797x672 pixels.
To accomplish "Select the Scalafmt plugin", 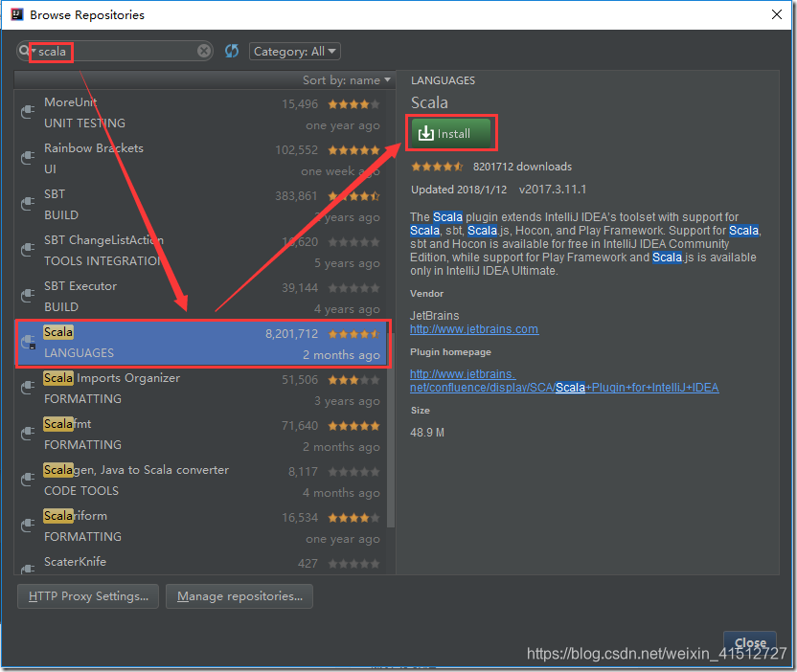I will (201, 435).
